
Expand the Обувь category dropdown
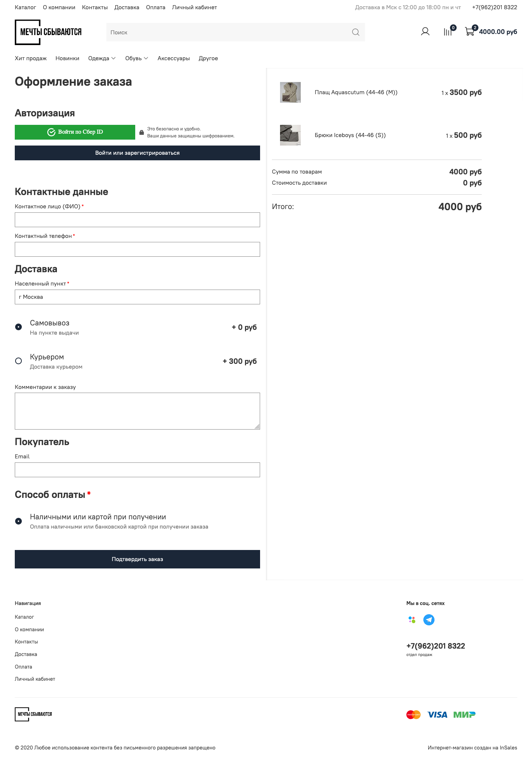[136, 58]
